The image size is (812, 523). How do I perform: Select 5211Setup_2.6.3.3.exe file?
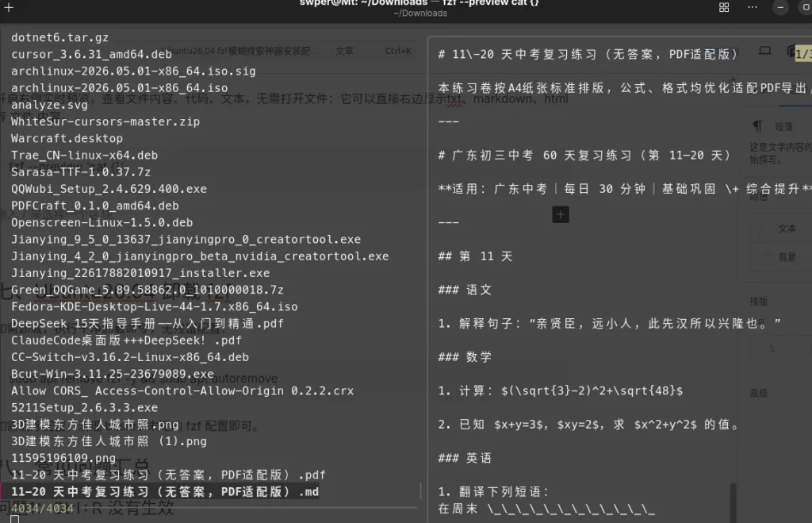(84, 407)
